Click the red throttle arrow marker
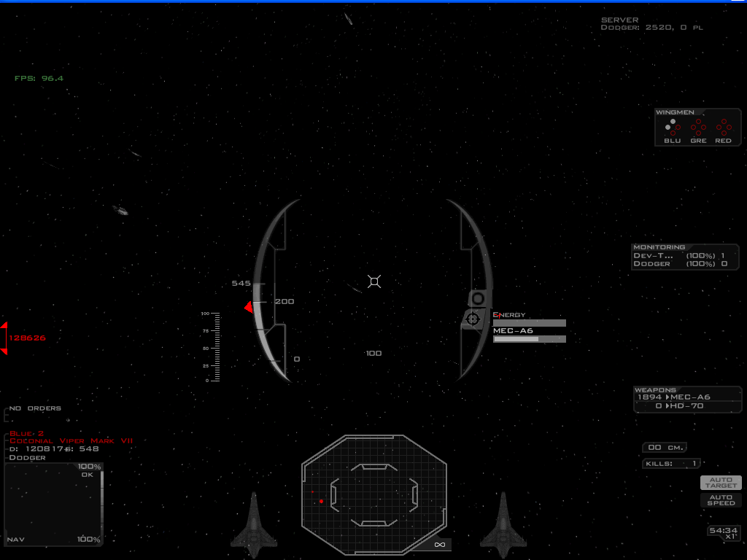The width and height of the screenshot is (747, 560). click(x=249, y=307)
